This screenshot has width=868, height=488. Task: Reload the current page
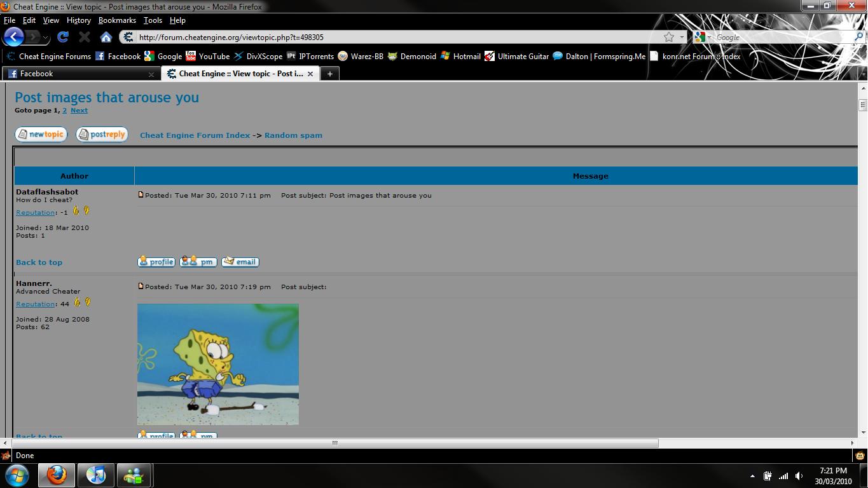63,37
